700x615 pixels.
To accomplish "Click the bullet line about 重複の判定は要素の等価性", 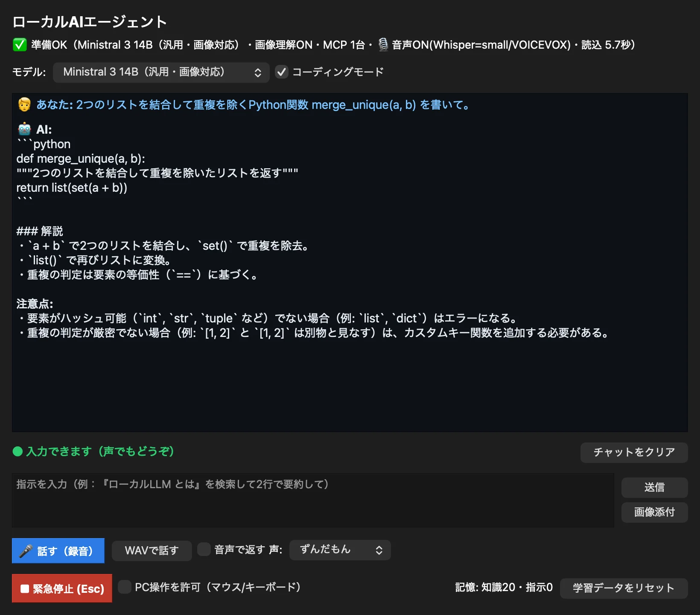I will click(x=137, y=275).
